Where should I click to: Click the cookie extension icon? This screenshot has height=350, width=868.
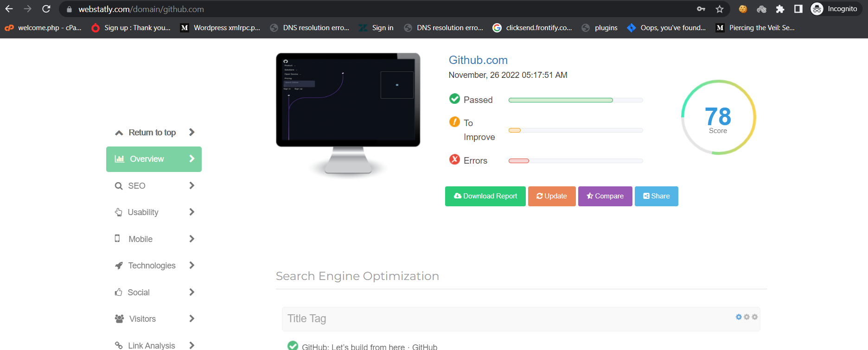point(743,9)
